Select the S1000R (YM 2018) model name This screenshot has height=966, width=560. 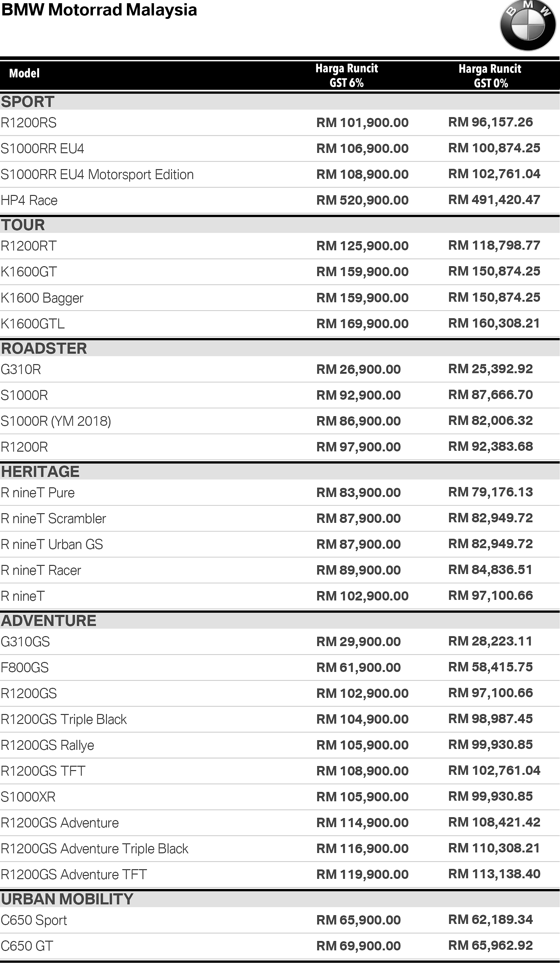pyautogui.click(x=56, y=421)
